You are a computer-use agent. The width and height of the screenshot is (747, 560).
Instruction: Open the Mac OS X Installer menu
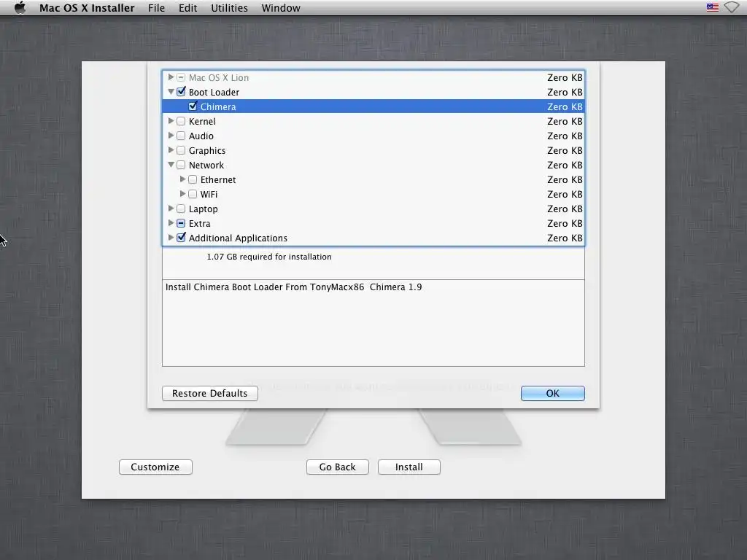87,8
